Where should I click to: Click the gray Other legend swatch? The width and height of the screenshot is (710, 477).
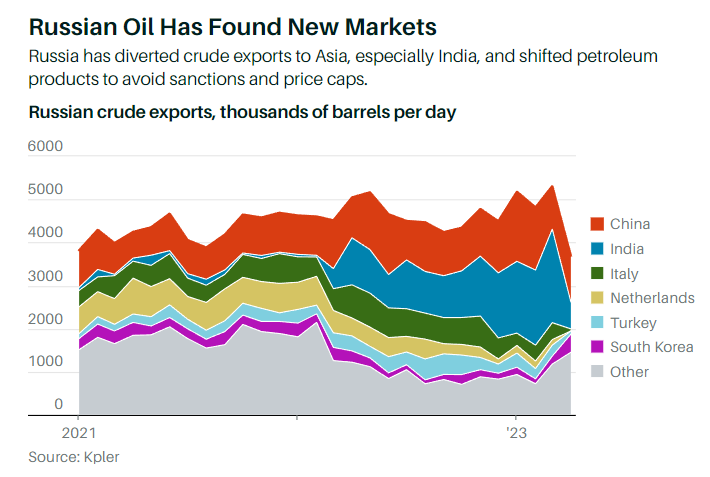(x=597, y=372)
